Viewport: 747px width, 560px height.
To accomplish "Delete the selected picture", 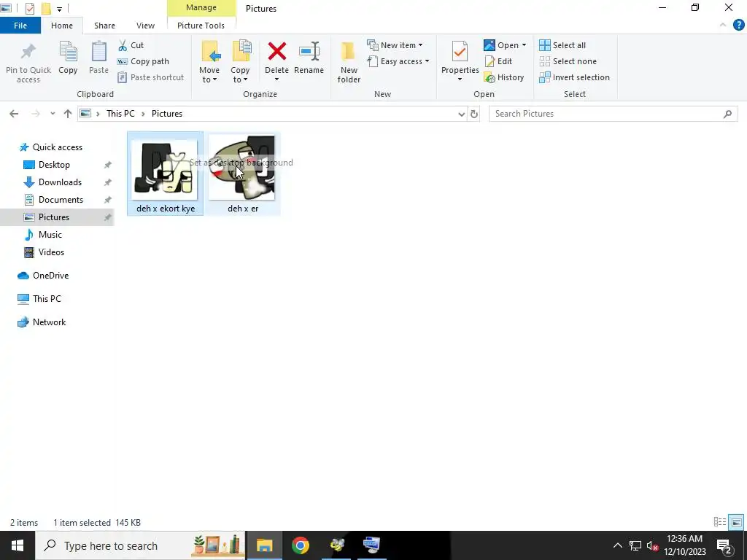I will pos(276,62).
